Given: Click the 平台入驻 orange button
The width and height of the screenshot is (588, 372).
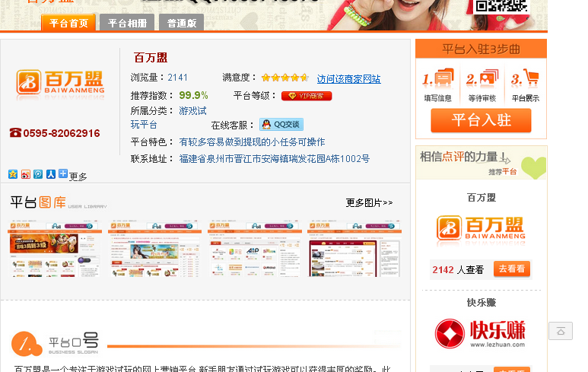Looking at the screenshot, I should pos(481,120).
